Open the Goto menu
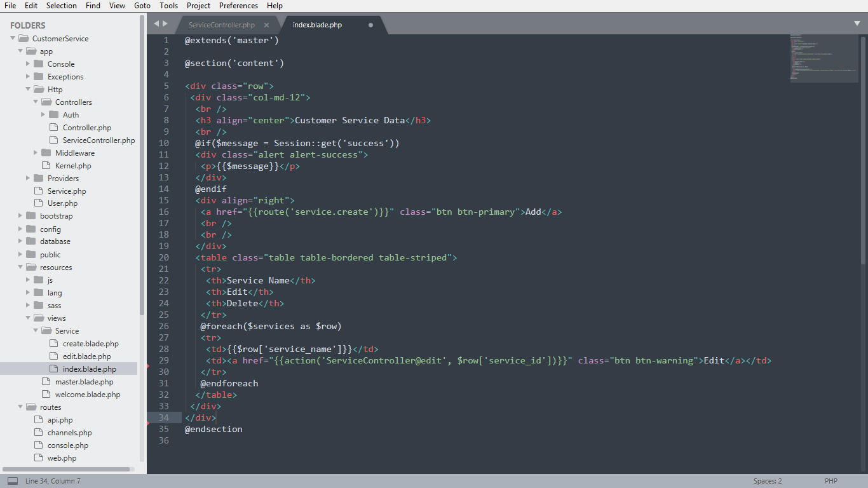 tap(142, 6)
